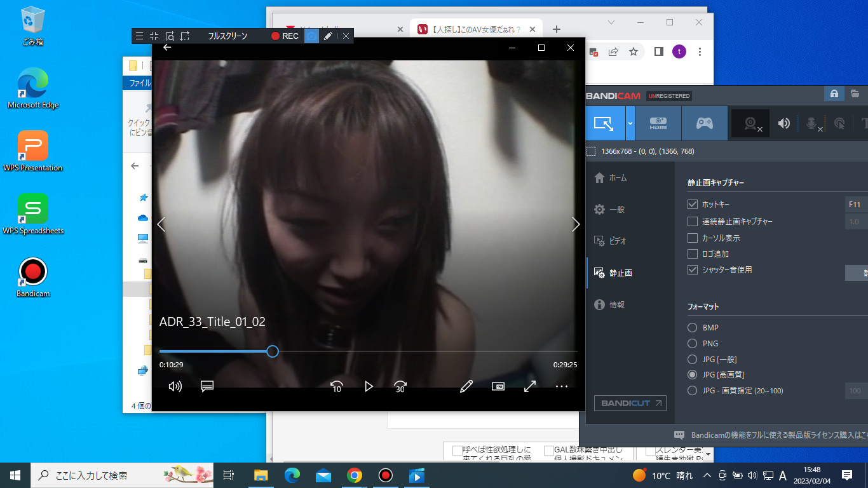Open video player more options menu

(x=561, y=386)
